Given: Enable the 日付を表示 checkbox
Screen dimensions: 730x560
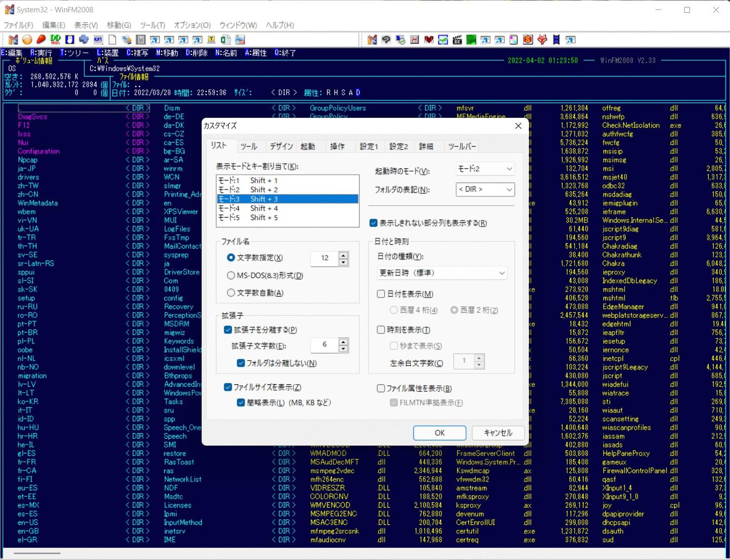Looking at the screenshot, I should point(381,294).
